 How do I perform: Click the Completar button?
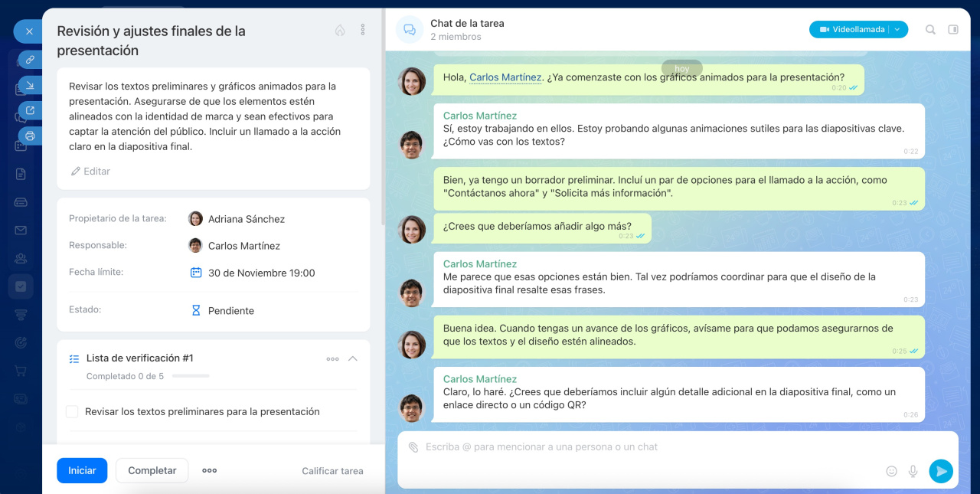click(152, 471)
